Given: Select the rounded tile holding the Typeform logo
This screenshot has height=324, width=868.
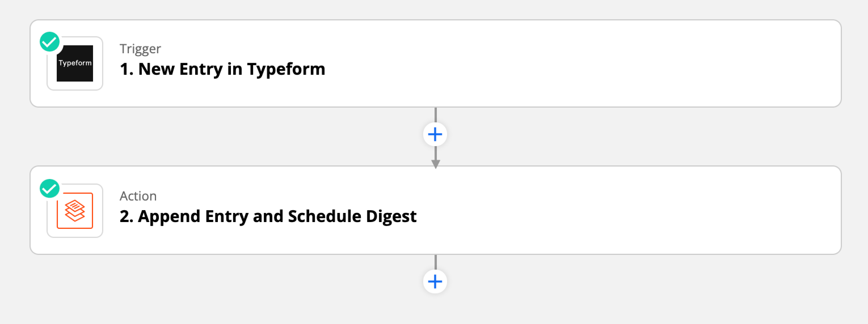Looking at the screenshot, I should (75, 63).
